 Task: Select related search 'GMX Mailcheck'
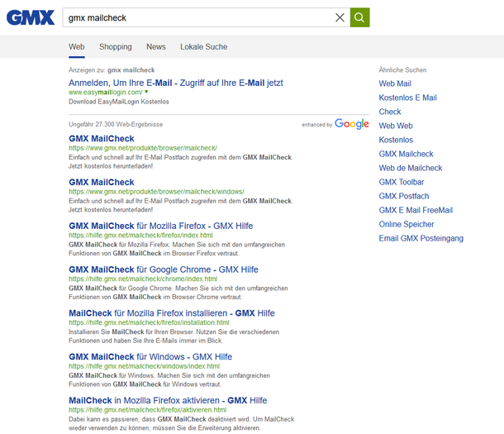406,154
